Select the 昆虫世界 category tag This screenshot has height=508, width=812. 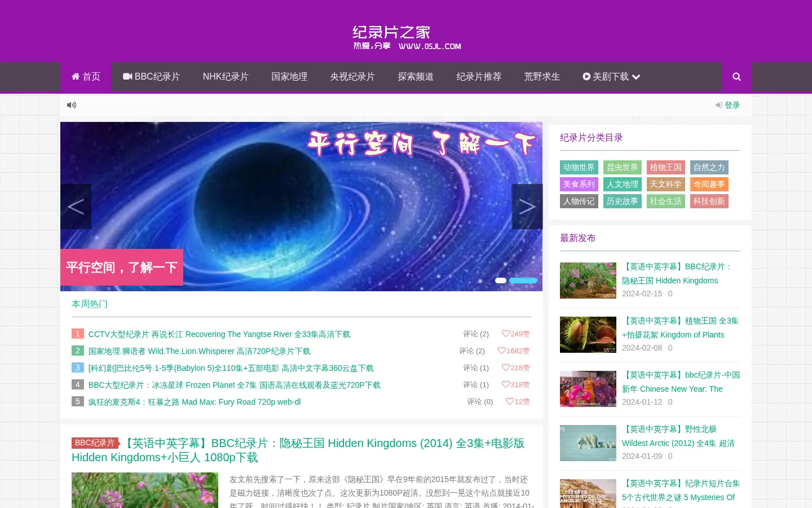coord(623,167)
